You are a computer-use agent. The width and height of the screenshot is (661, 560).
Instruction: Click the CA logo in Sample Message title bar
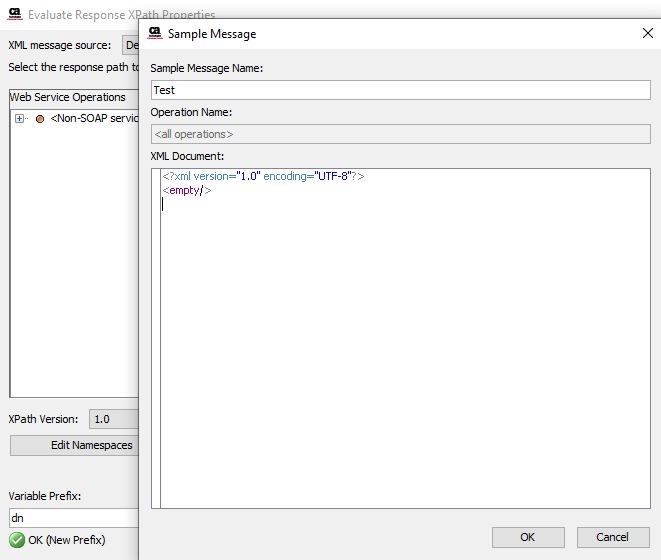[155, 33]
